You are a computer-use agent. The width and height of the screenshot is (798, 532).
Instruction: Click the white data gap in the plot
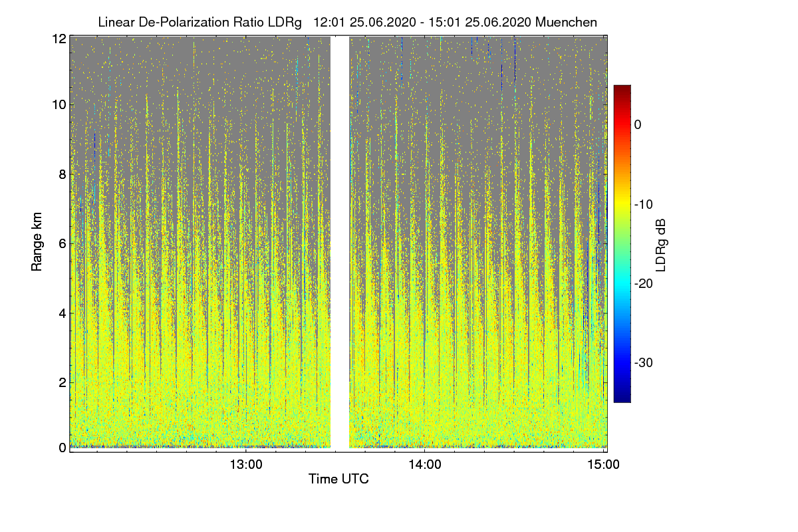pyautogui.click(x=340, y=243)
